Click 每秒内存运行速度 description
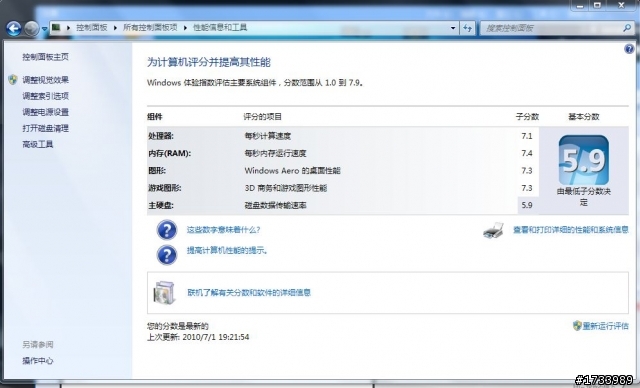The width and height of the screenshot is (640, 388). click(x=275, y=153)
